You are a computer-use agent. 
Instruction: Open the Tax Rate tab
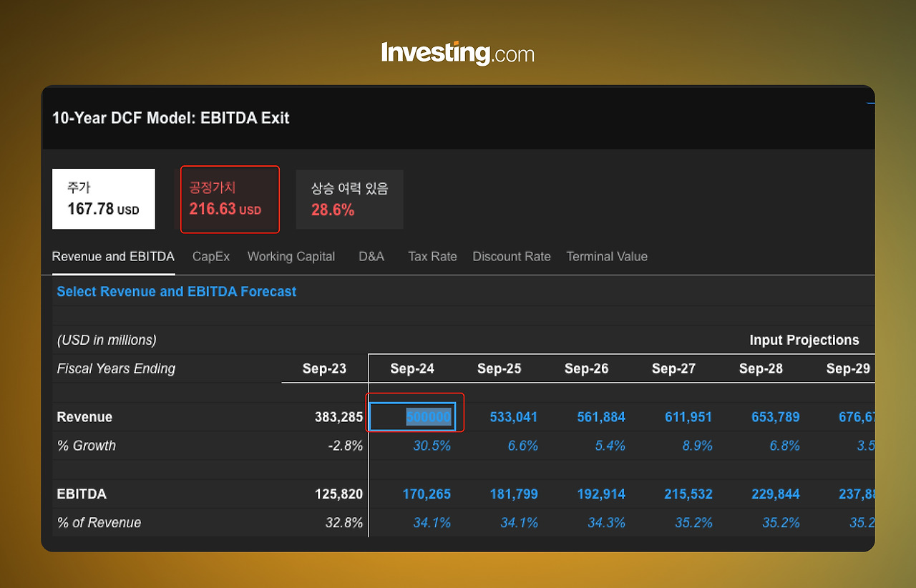click(432, 256)
